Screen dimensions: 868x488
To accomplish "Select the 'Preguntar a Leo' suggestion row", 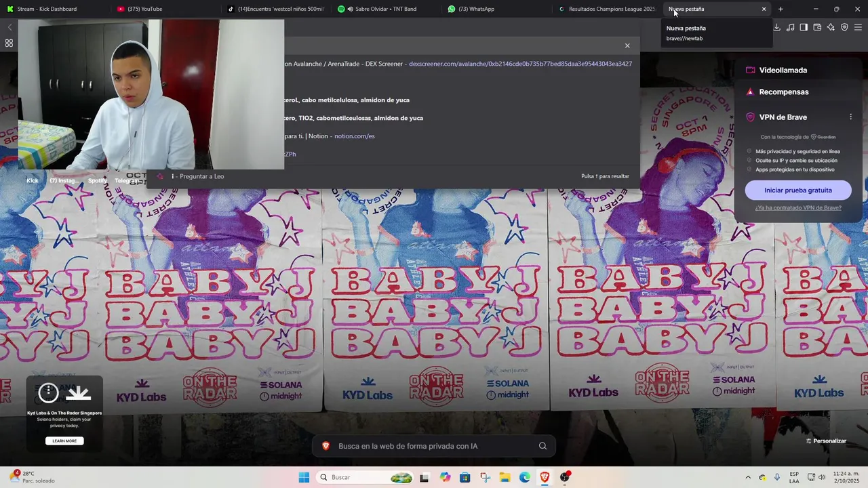I will click(x=393, y=176).
